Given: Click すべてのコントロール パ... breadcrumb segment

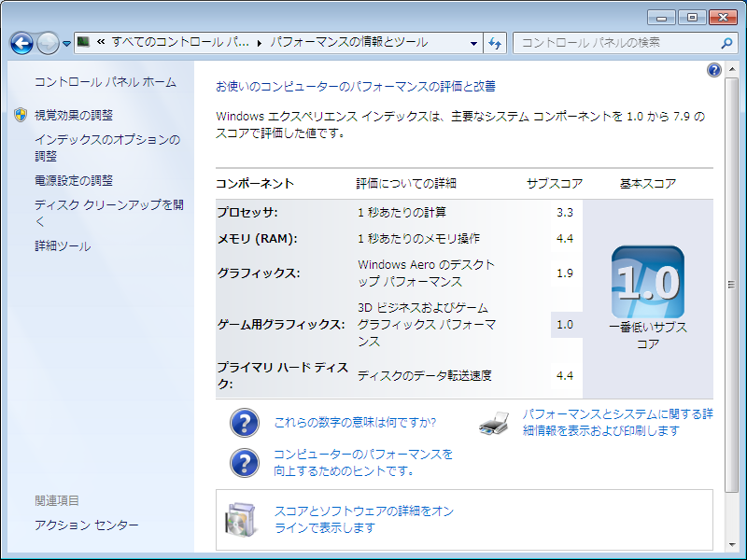Looking at the screenshot, I should (x=180, y=42).
